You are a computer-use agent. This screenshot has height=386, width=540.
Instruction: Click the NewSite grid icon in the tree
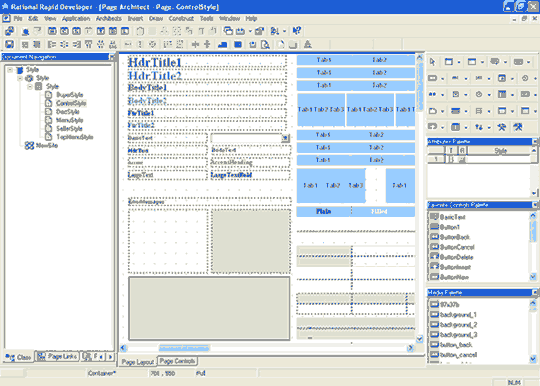point(29,146)
